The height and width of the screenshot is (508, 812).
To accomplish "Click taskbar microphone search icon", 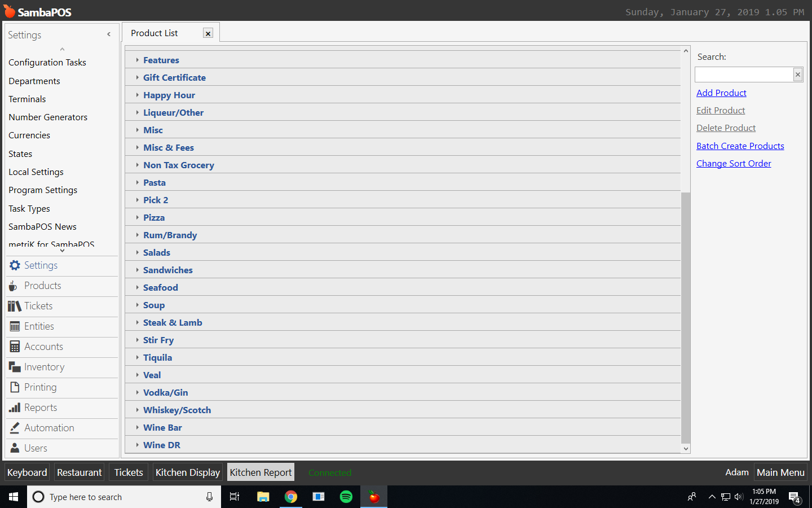I will [209, 497].
